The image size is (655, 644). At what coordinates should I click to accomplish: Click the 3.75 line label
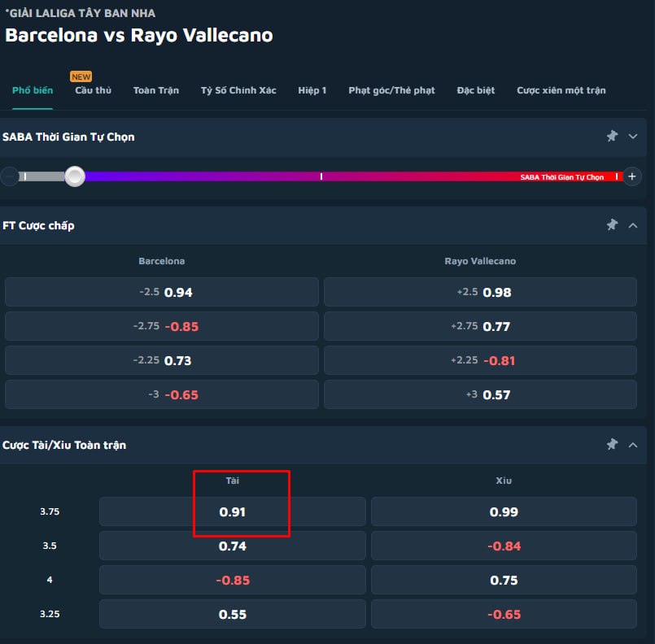(x=50, y=511)
